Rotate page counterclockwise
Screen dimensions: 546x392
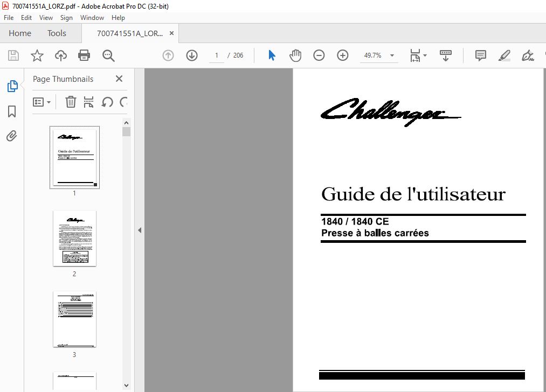(x=107, y=102)
